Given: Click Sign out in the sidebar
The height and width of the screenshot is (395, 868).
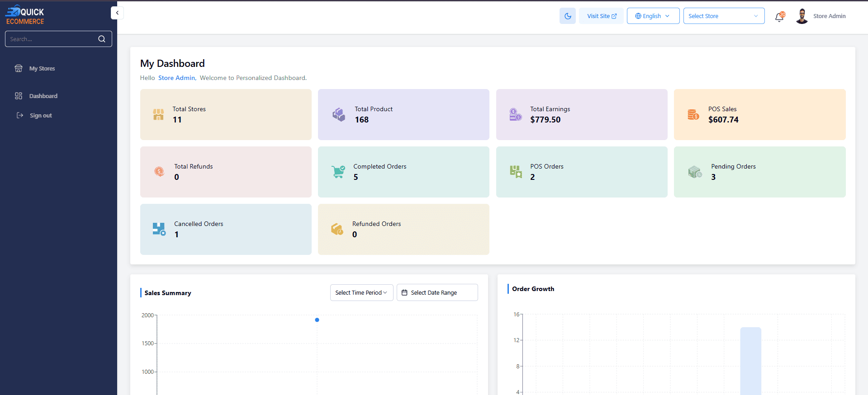Looking at the screenshot, I should click(41, 116).
